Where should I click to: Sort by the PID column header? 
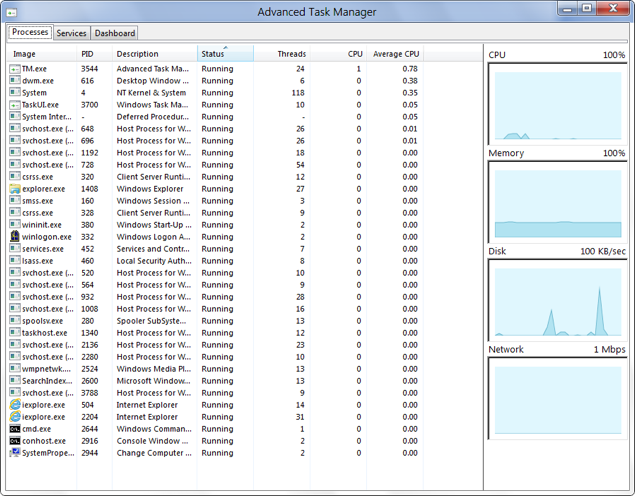pos(88,54)
